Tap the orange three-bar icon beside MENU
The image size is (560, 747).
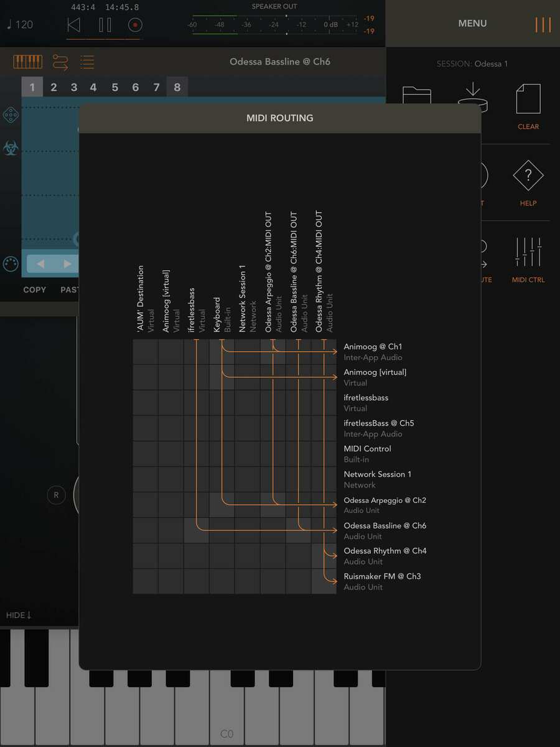click(x=543, y=24)
